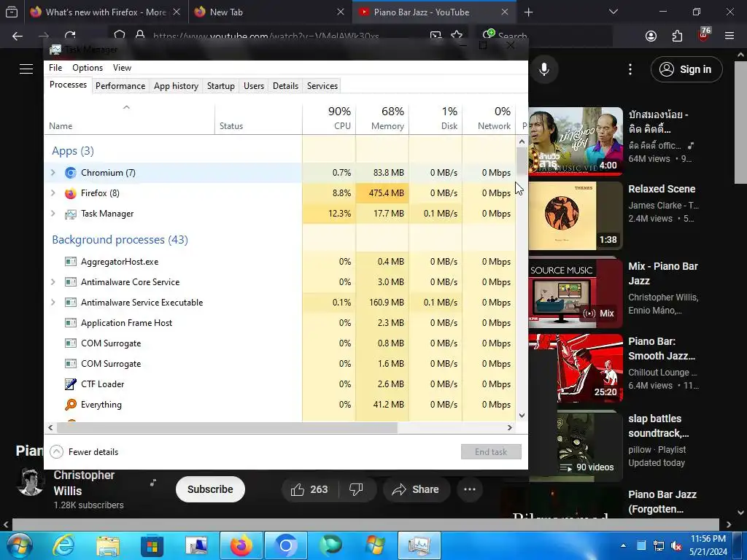The image size is (747, 560).
Task: Bookmark this page with star icon
Action: click(x=457, y=36)
